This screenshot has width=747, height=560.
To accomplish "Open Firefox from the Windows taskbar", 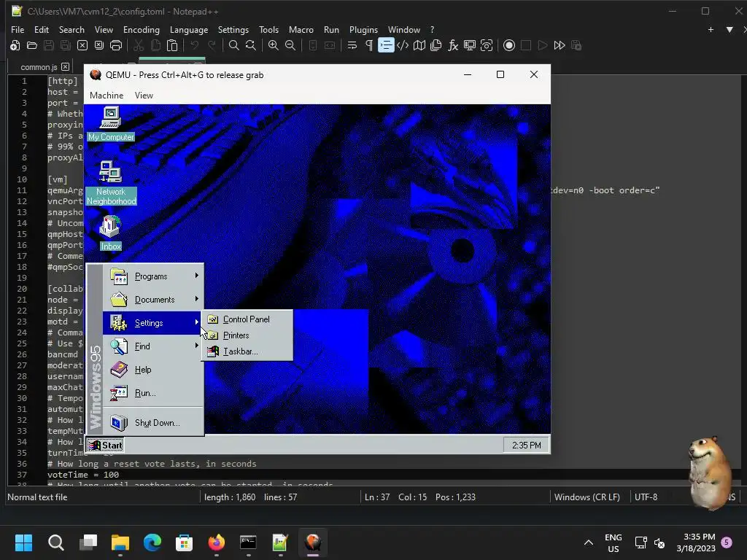I will point(216,542).
